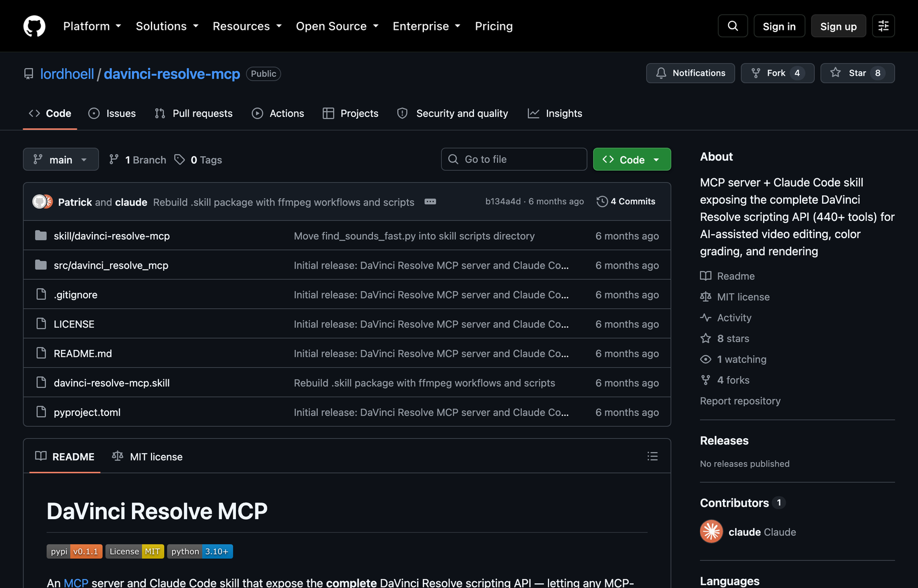Screen dimensions: 918x588
Task: Switch to the Actions tab
Action: point(278,113)
